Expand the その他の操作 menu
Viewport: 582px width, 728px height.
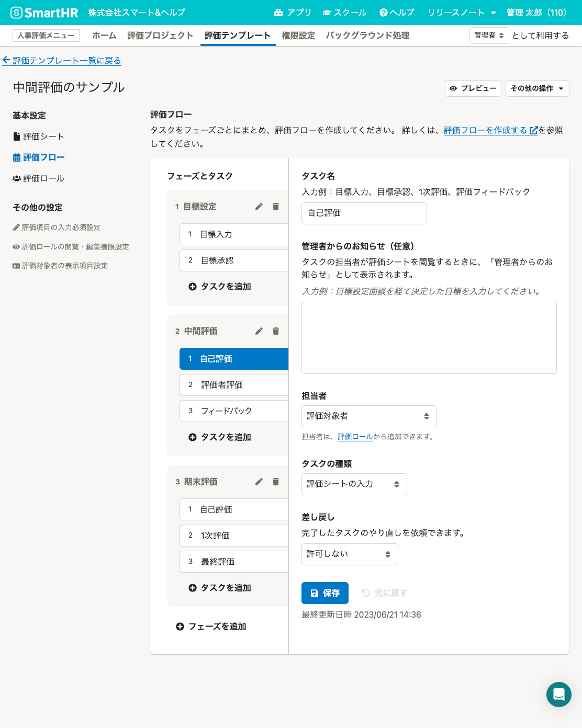point(537,88)
